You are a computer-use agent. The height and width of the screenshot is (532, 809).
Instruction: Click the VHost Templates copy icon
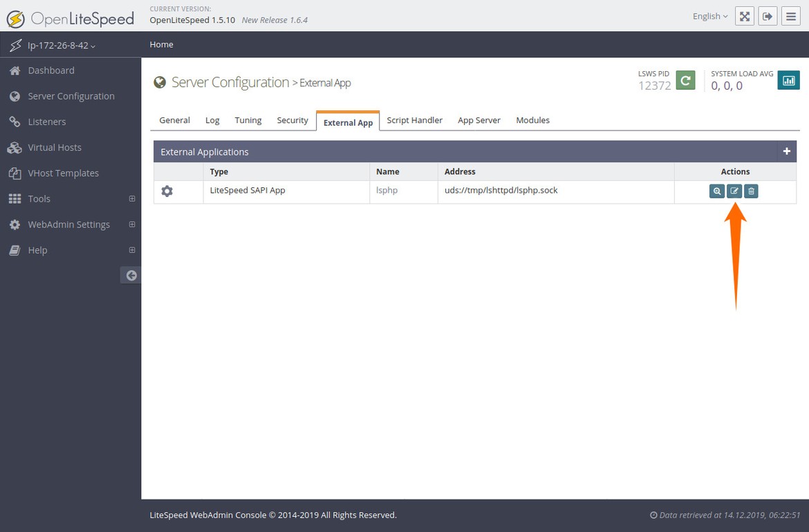coord(15,173)
